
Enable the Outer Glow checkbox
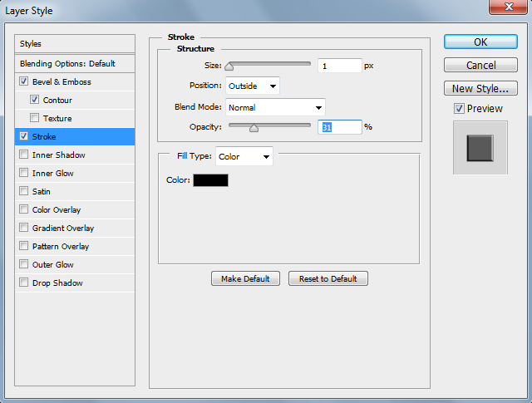click(24, 264)
